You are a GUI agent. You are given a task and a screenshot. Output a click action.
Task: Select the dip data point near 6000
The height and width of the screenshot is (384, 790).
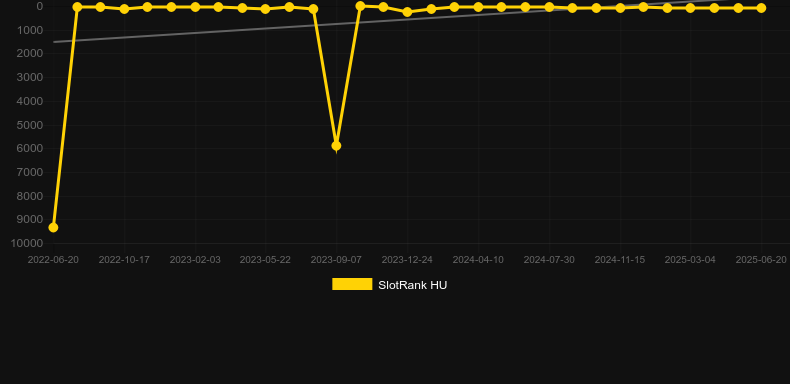[336, 146]
